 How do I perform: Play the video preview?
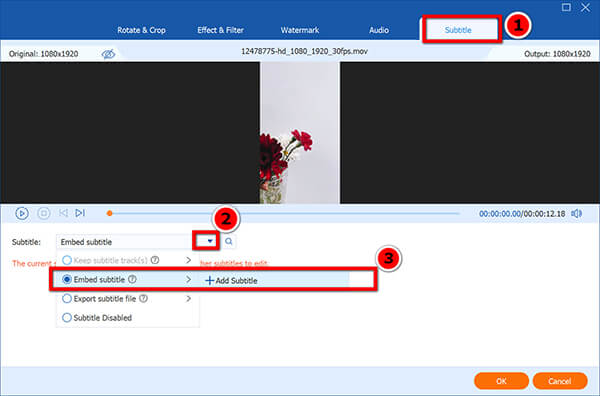[x=22, y=213]
